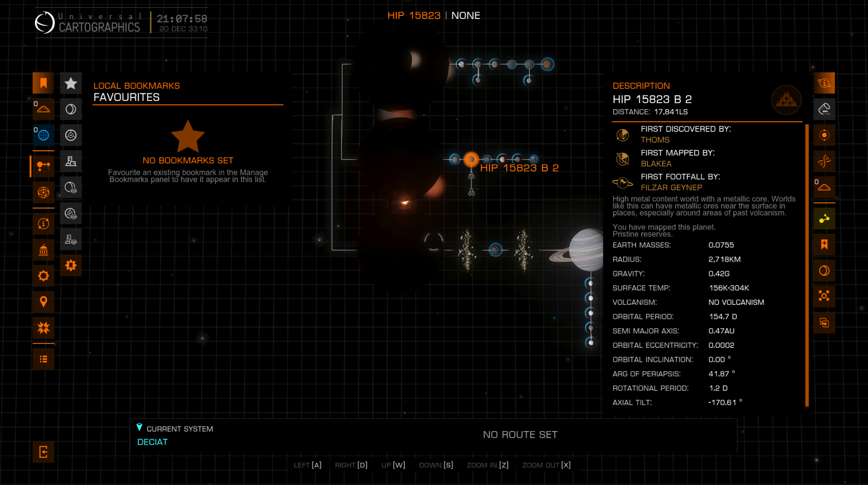Viewport: 868px width, 485px height.
Task: Click the HIP 15823 system title
Action: tap(414, 15)
